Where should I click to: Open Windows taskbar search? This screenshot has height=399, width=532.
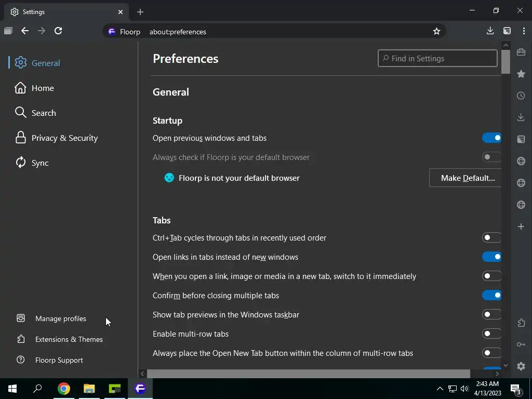[37, 388]
